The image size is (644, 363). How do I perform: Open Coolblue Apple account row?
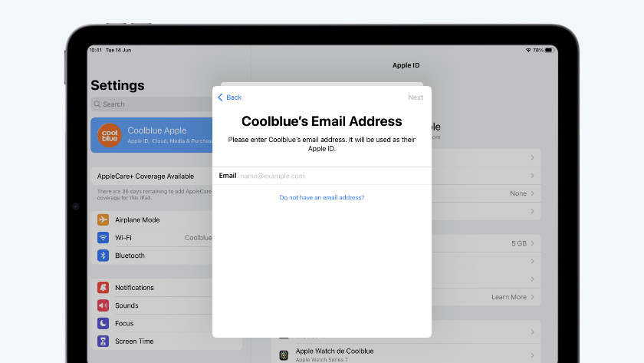[x=152, y=135]
